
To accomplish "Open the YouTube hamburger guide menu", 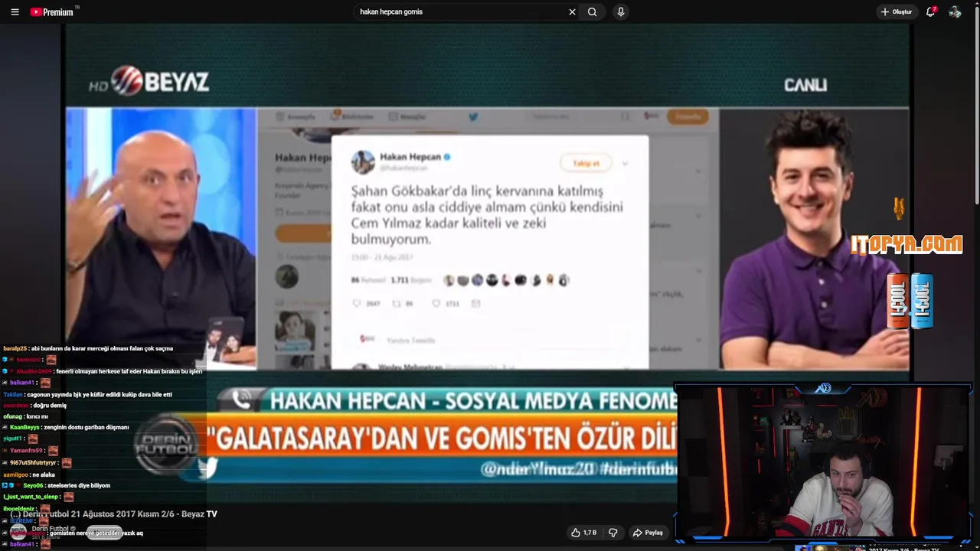I will tap(15, 11).
